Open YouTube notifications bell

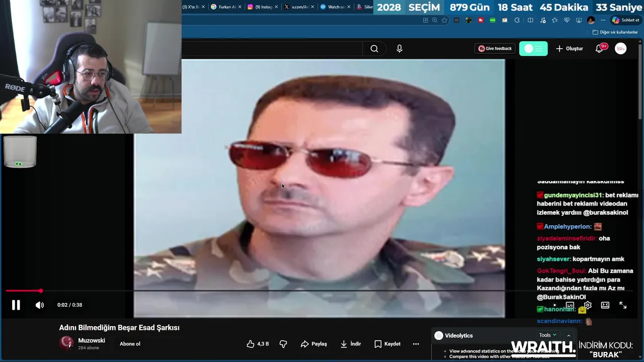(x=599, y=49)
